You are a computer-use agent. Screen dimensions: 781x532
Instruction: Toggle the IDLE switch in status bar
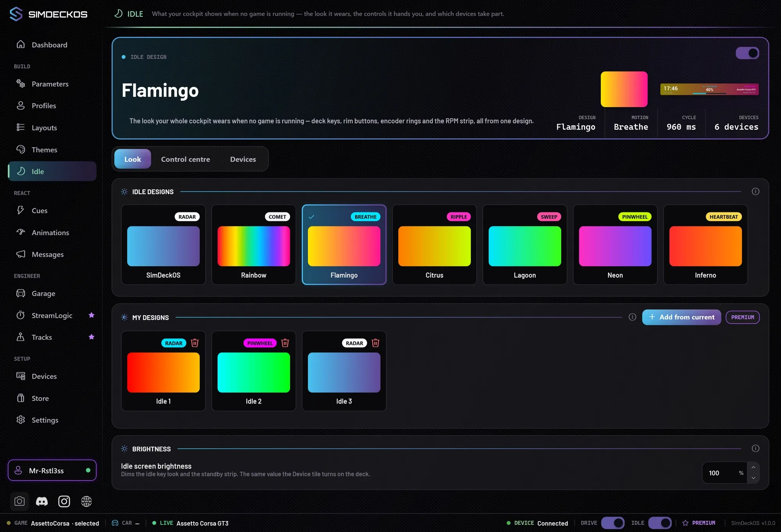pyautogui.click(x=660, y=523)
